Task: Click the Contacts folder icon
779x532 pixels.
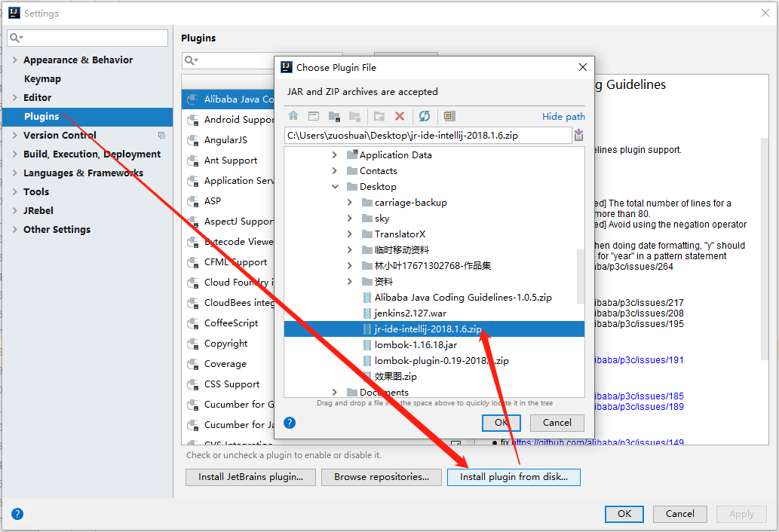Action: (x=352, y=171)
